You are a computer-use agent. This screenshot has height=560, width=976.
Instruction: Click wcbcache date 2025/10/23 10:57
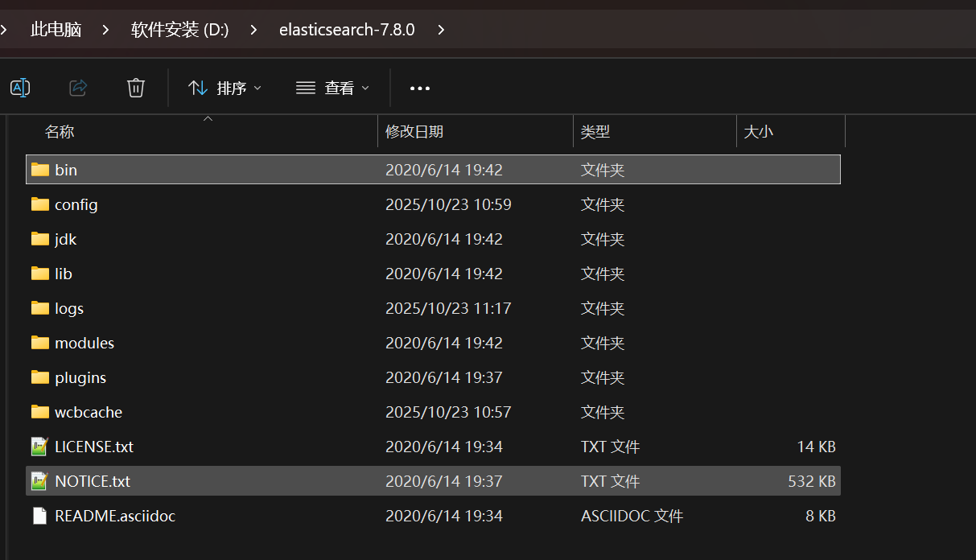coord(448,412)
